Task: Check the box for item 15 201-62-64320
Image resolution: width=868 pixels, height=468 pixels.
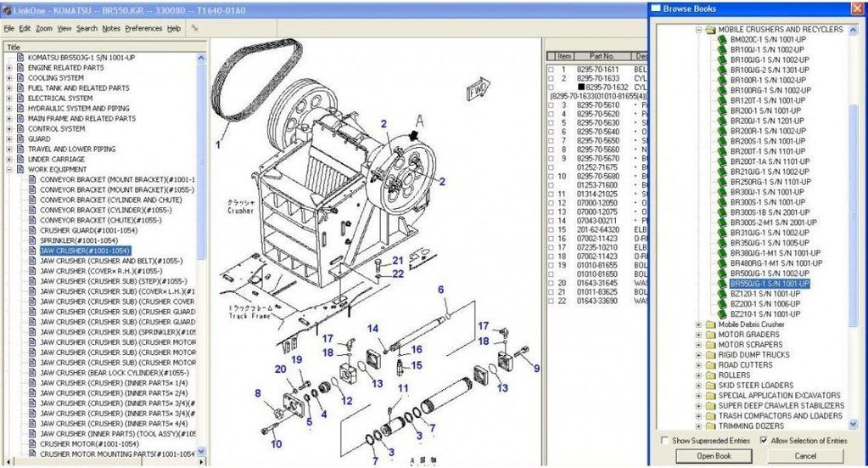Action: tap(551, 230)
